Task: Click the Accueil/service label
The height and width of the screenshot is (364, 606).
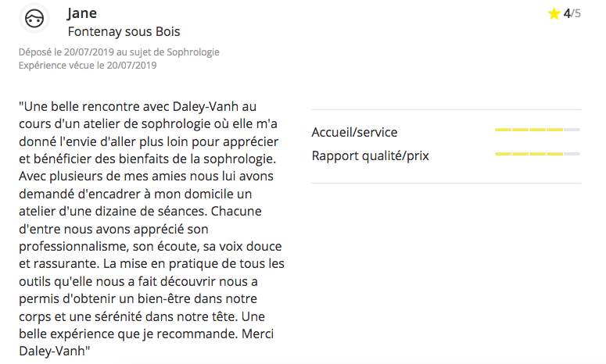Action: pos(354,132)
